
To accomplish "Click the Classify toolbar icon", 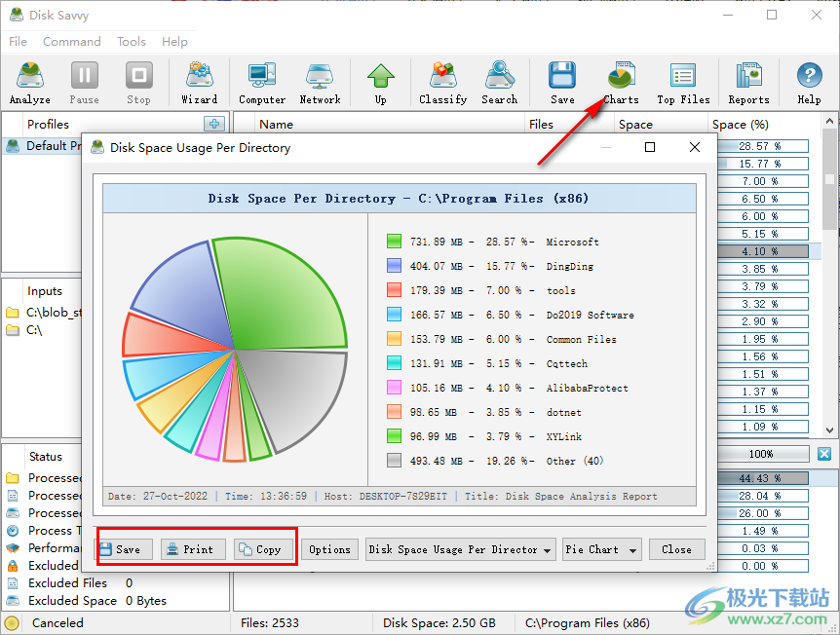I will 442,83.
